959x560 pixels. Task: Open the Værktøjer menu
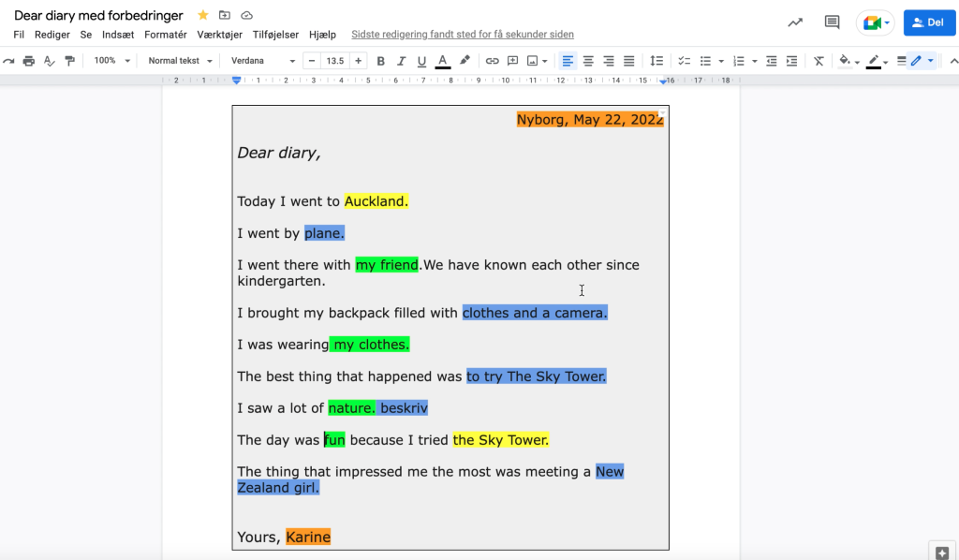[x=220, y=35]
